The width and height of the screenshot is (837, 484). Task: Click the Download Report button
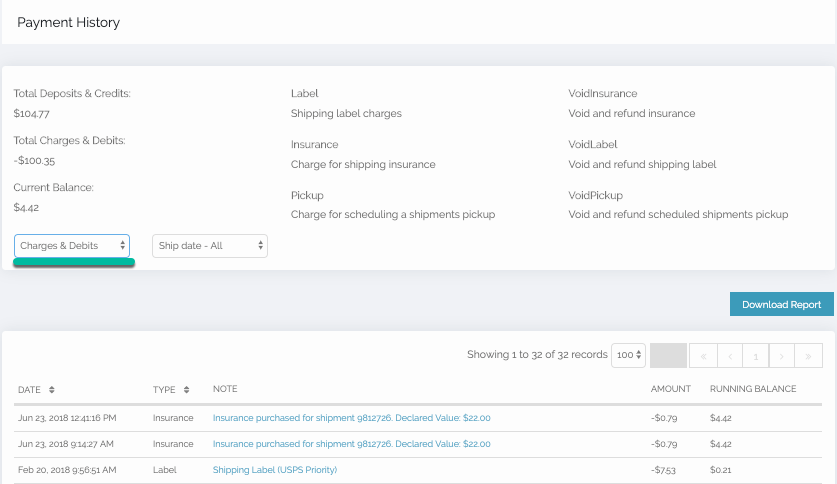point(781,304)
